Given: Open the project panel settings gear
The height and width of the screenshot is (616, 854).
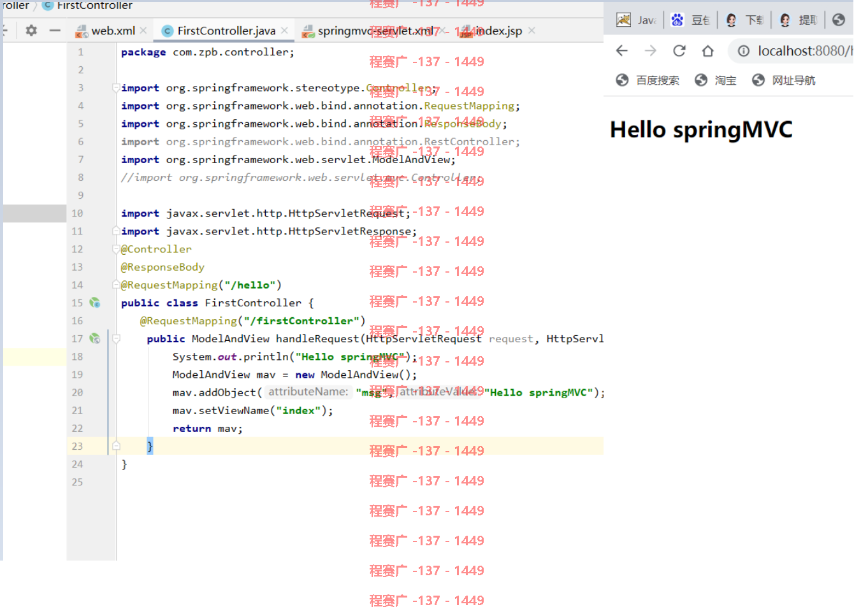Looking at the screenshot, I should tap(31, 30).
